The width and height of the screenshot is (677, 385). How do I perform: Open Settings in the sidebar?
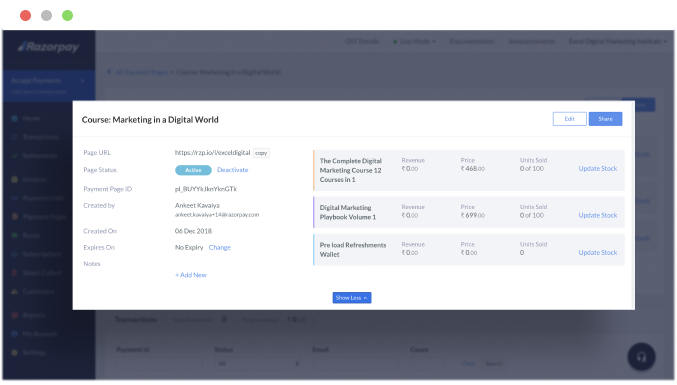pos(34,353)
